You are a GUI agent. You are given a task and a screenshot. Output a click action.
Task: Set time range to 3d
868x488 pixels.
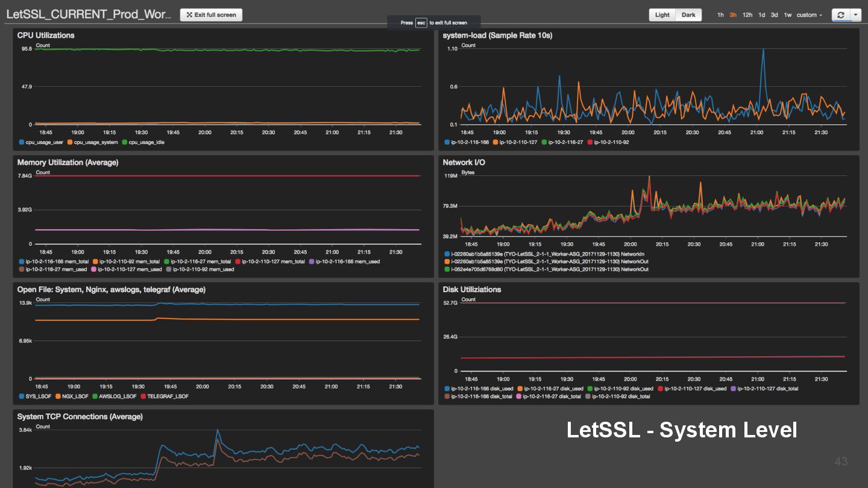775,15
